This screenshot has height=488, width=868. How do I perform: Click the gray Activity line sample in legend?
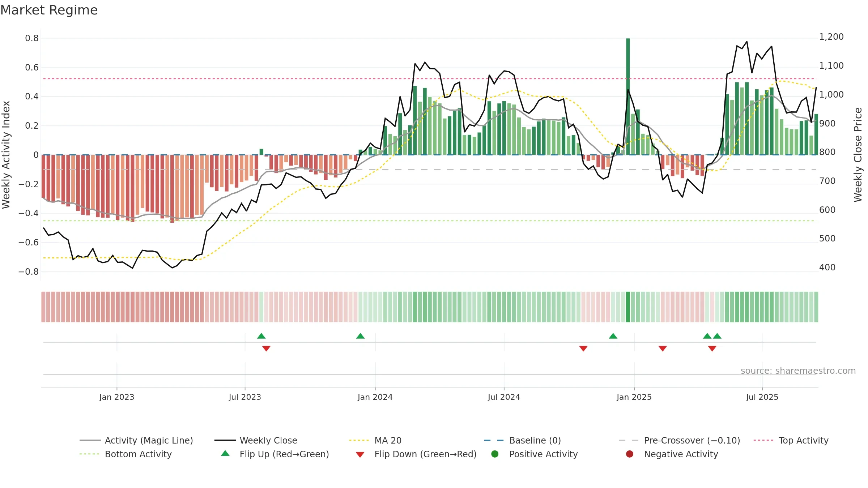[x=90, y=440]
